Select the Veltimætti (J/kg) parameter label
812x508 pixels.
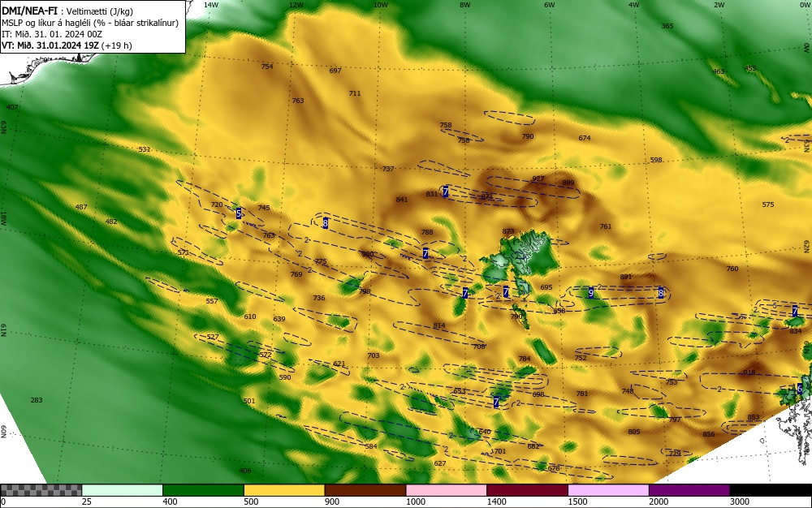pos(100,12)
